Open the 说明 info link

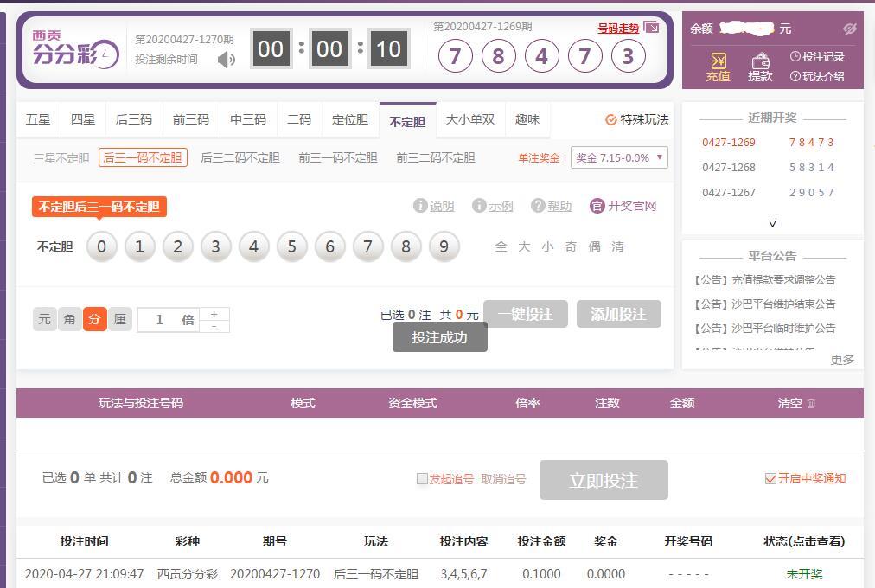(434, 206)
